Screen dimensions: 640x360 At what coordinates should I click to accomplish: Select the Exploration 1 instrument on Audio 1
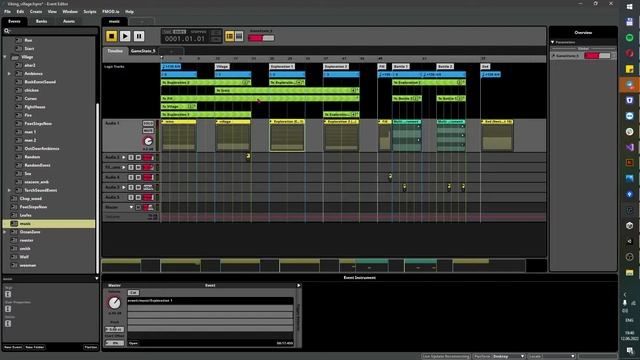(x=287, y=136)
